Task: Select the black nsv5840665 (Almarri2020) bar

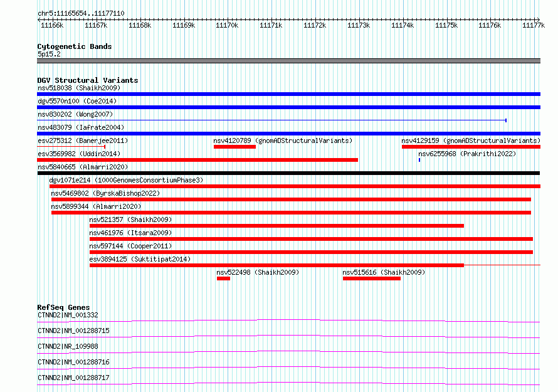Action: click(x=288, y=173)
